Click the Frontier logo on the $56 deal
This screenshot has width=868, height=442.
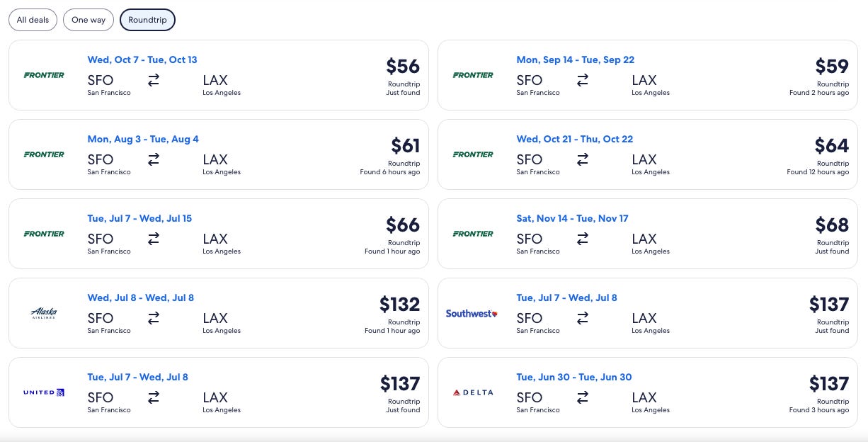coord(44,75)
